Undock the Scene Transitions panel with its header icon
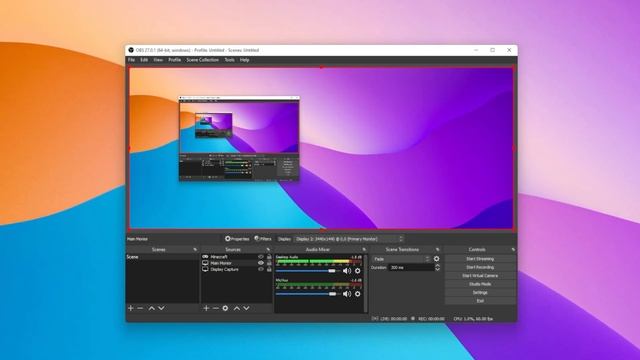 (438, 249)
